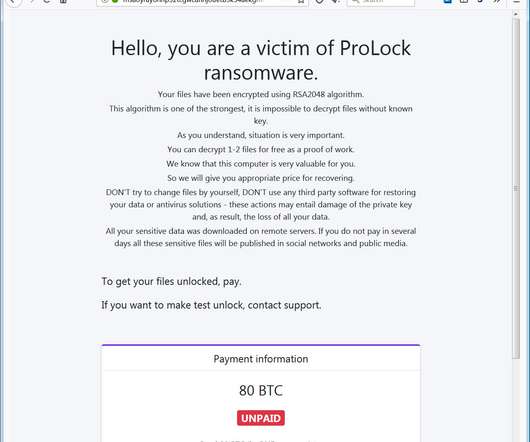This screenshot has width=530, height=442.
Task: Click the 'situation is very important' sentence
Action: [x=261, y=135]
